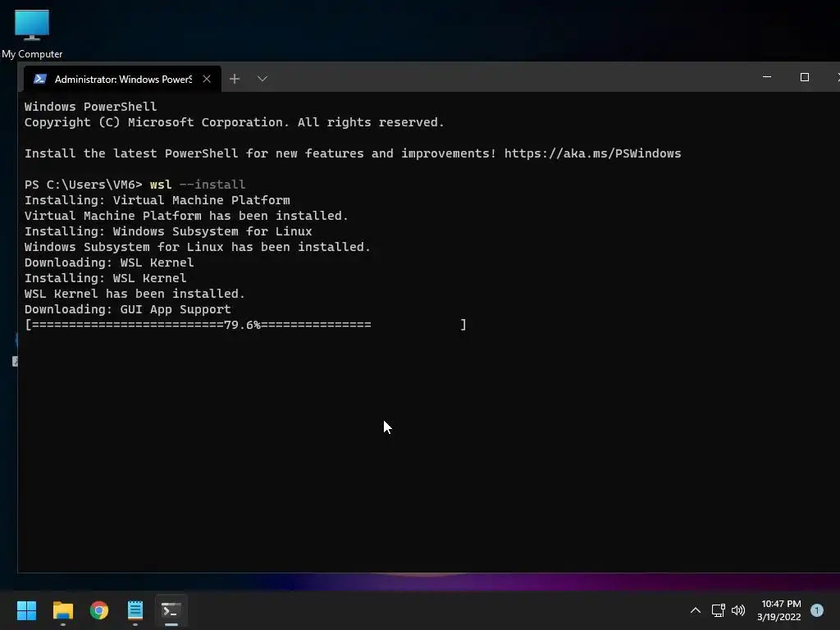This screenshot has height=630, width=840.
Task: Close the PowerShell tab
Action: (207, 79)
